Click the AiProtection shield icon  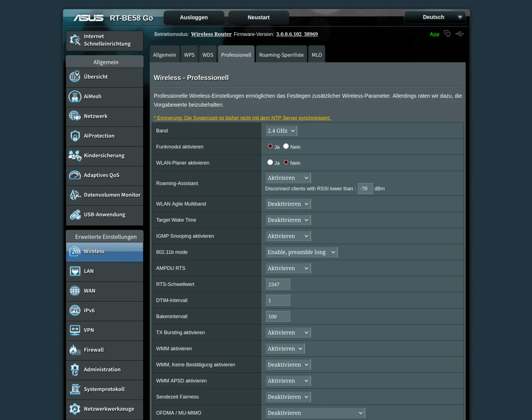coord(75,136)
